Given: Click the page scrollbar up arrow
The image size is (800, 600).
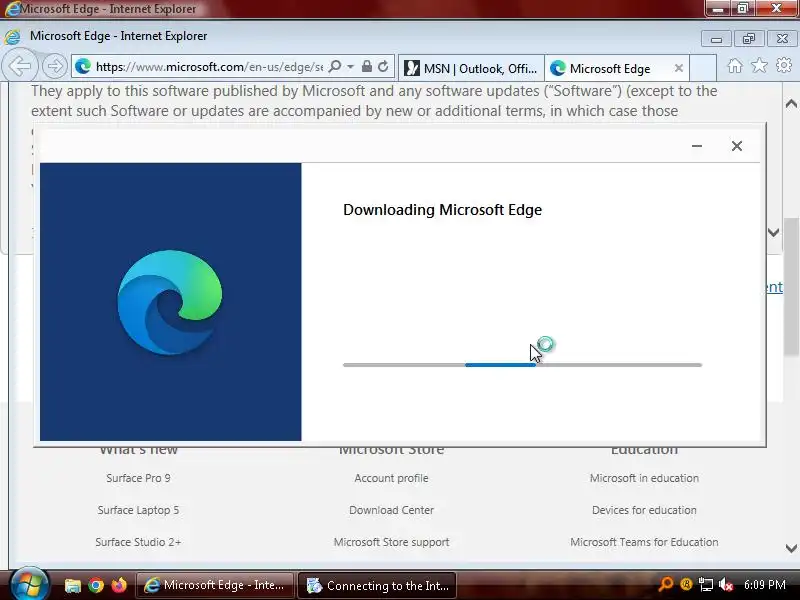Looking at the screenshot, I should pyautogui.click(x=791, y=104).
